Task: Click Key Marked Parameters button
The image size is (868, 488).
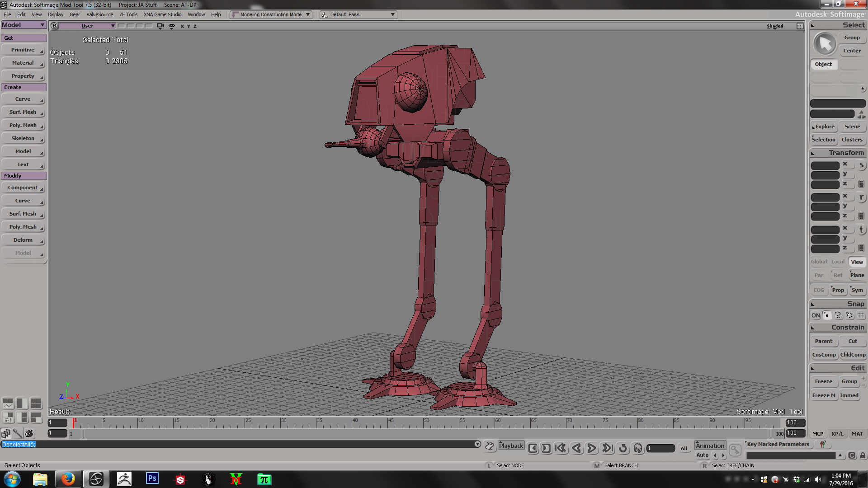Action: 778,444
